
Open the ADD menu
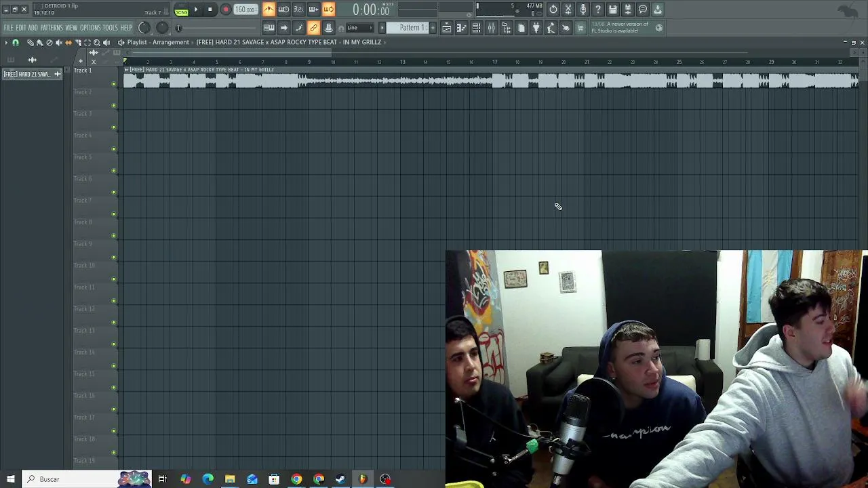coord(33,28)
